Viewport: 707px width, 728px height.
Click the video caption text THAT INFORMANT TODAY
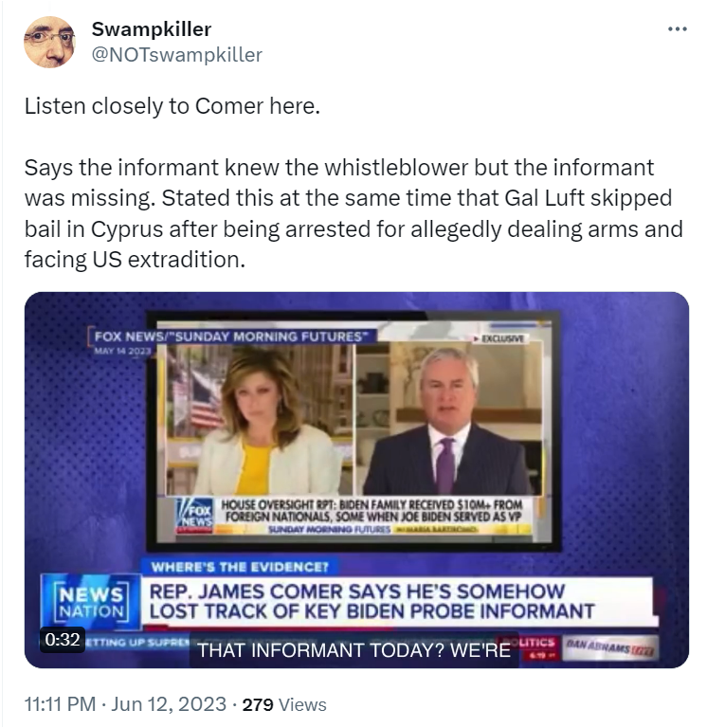353,650
